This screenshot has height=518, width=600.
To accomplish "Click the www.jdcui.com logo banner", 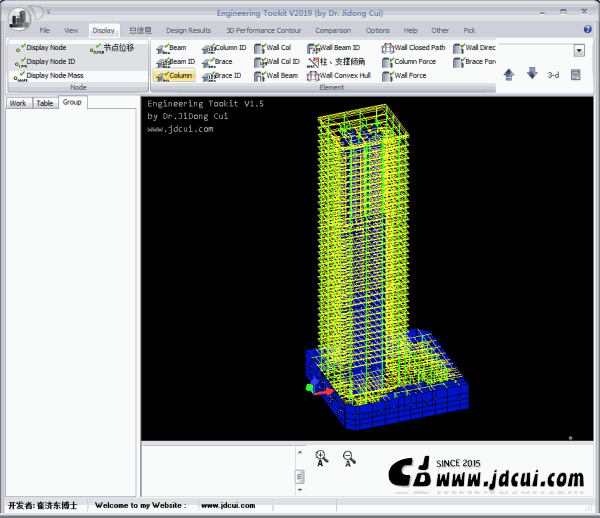I will coord(486,474).
